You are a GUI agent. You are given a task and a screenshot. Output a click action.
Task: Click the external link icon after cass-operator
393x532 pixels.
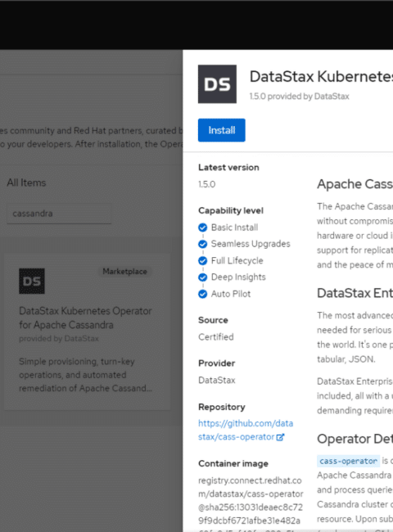click(280, 437)
